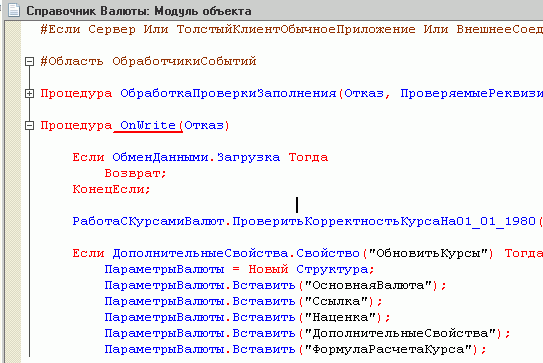Click ТолстыйКлиентОбычноеПриложение in the first line
The height and width of the screenshot is (363, 543).
coord(296,29)
